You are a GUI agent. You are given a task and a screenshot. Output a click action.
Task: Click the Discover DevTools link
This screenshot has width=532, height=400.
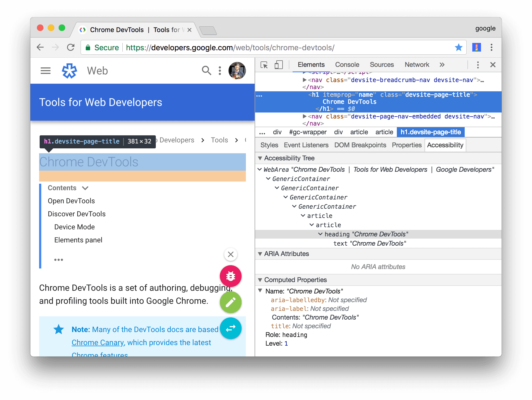[x=78, y=214]
